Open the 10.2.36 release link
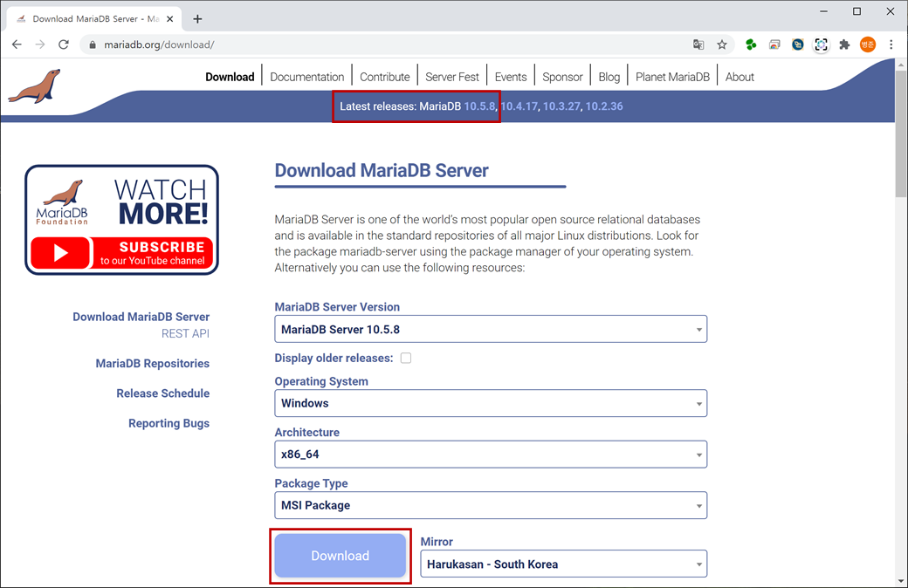 click(x=604, y=106)
